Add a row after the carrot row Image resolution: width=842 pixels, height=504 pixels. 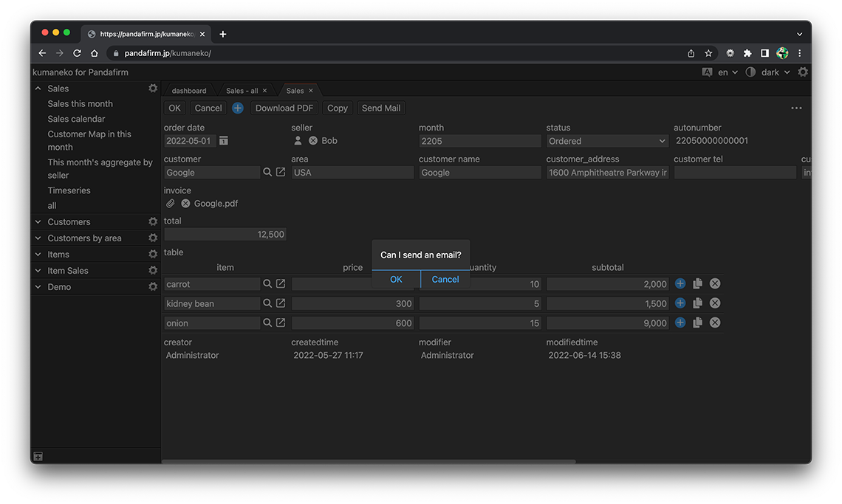(680, 283)
